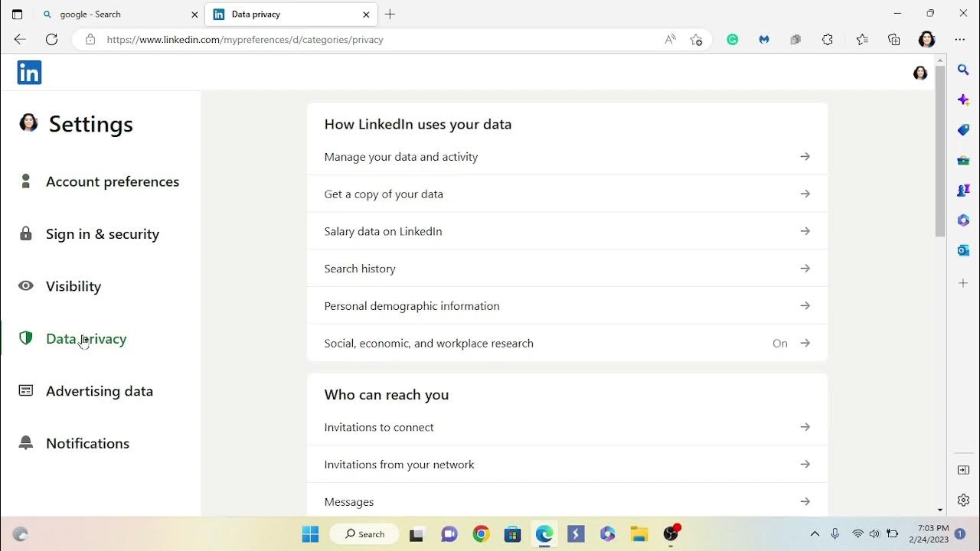Select Data privacy settings category
The width and height of the screenshot is (980, 551).
tap(87, 338)
